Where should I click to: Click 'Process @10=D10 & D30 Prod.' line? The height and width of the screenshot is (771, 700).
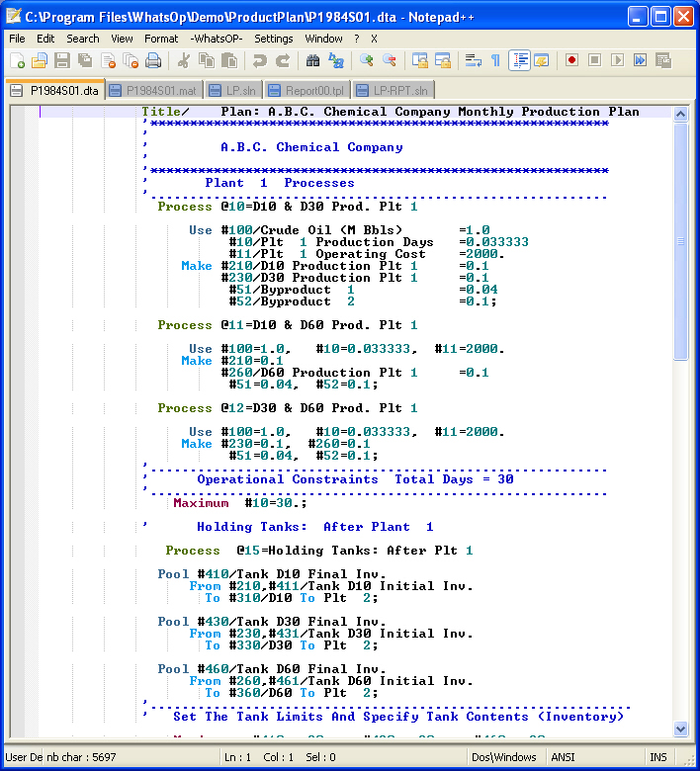pyautogui.click(x=288, y=207)
